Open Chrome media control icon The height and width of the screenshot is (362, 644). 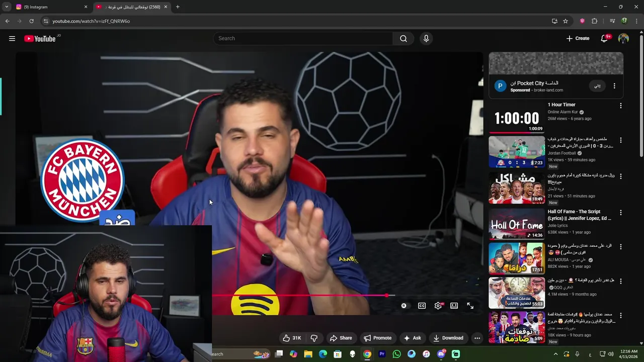[x=612, y=21]
